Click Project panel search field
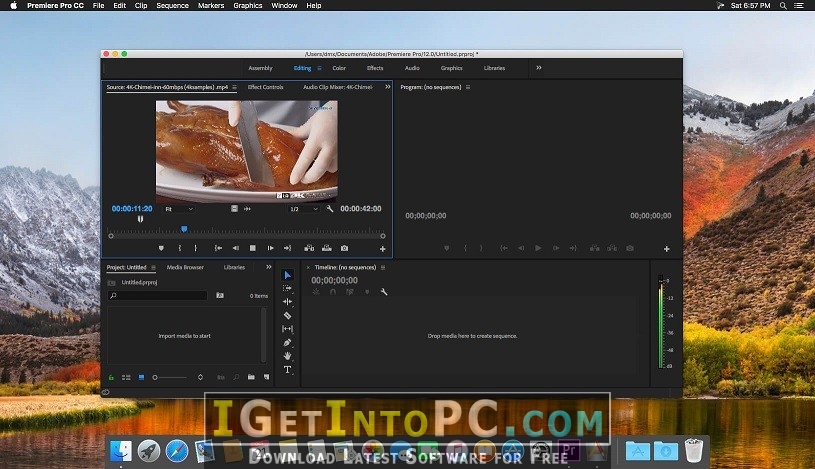Image resolution: width=815 pixels, height=469 pixels. [x=157, y=295]
